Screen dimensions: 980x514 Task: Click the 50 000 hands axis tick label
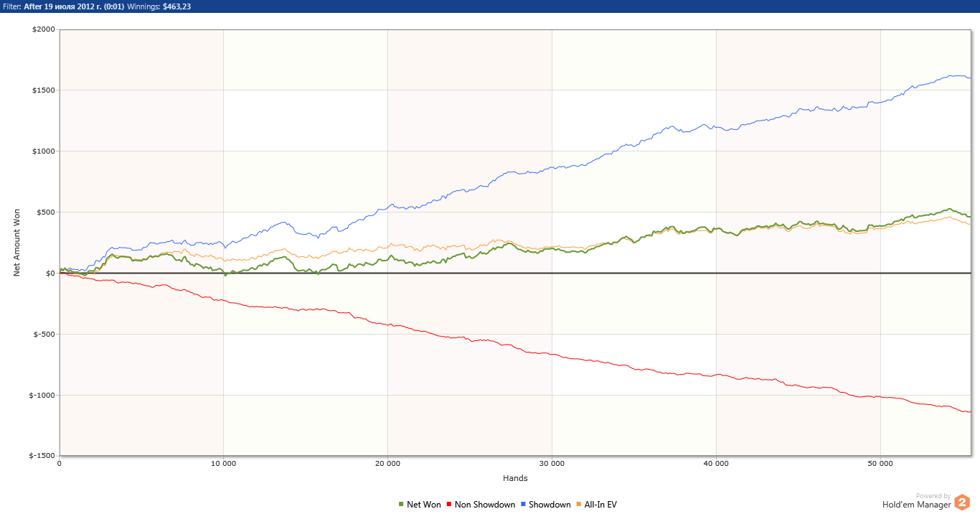pyautogui.click(x=880, y=464)
